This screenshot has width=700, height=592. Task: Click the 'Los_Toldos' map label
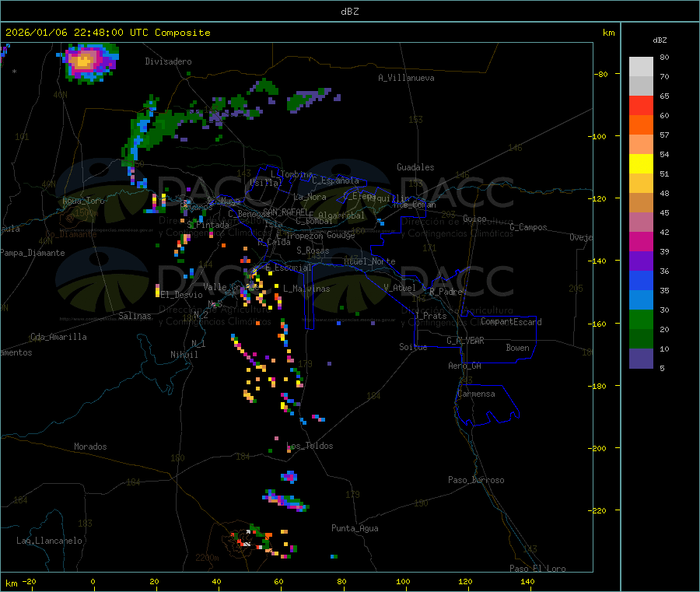[310, 446]
